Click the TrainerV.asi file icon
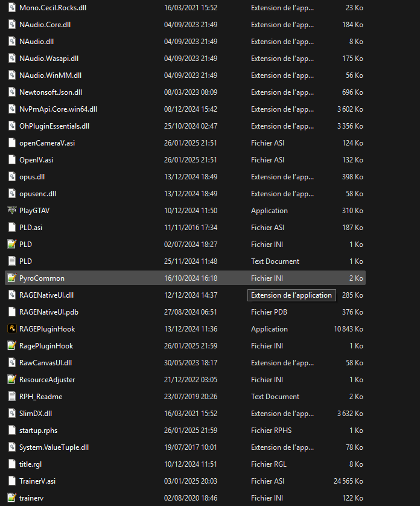The width and height of the screenshot is (420, 506). tap(11, 481)
